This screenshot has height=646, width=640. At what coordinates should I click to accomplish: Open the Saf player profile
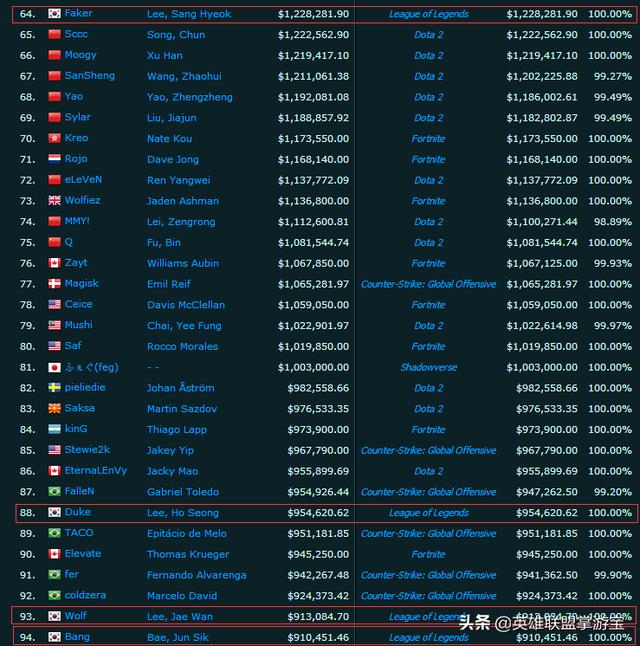click(x=73, y=345)
